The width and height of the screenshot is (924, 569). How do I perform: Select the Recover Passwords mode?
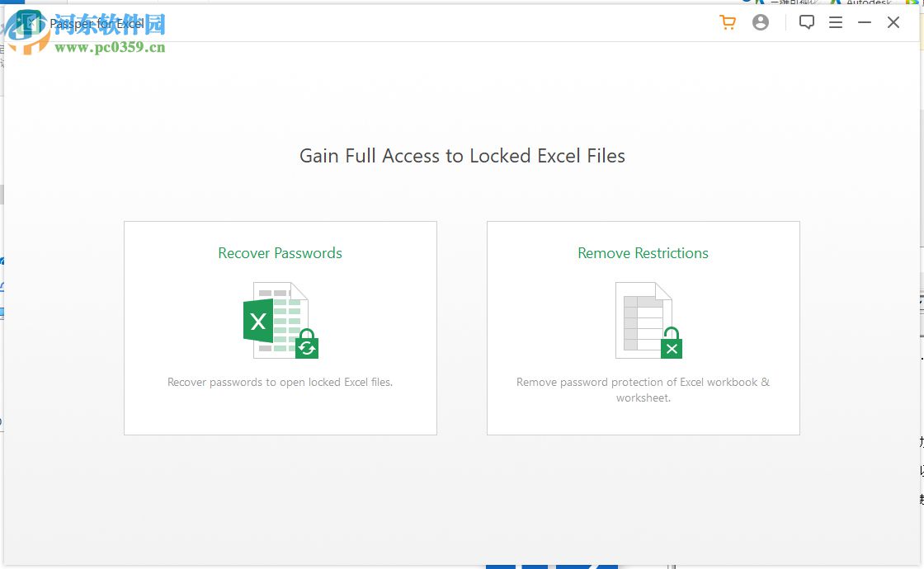point(280,327)
